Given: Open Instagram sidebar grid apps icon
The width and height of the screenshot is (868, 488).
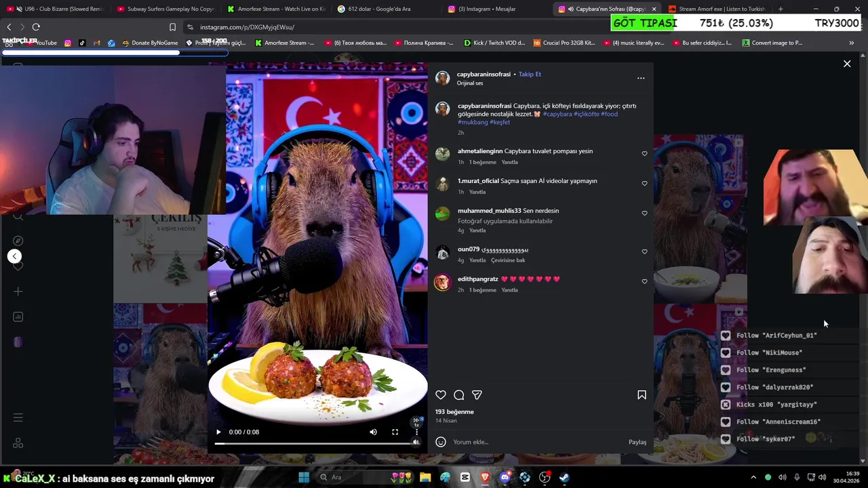Looking at the screenshot, I should (x=18, y=443).
